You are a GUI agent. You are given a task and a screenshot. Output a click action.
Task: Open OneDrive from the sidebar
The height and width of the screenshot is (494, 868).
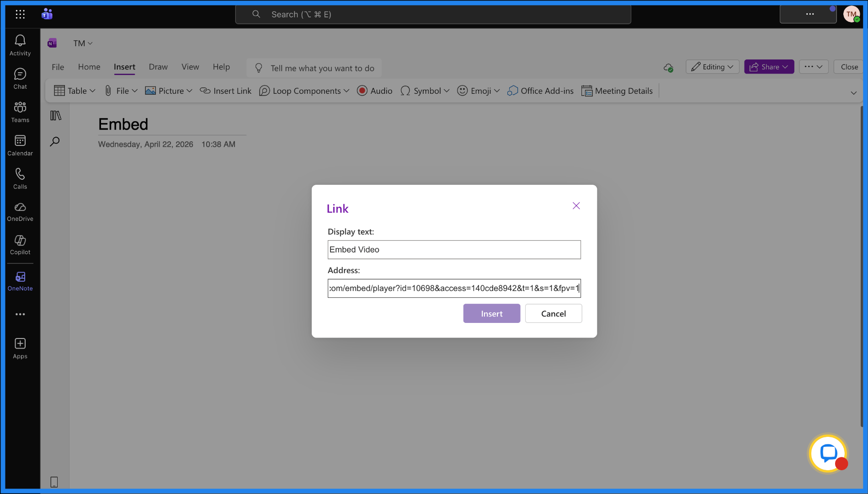click(20, 212)
